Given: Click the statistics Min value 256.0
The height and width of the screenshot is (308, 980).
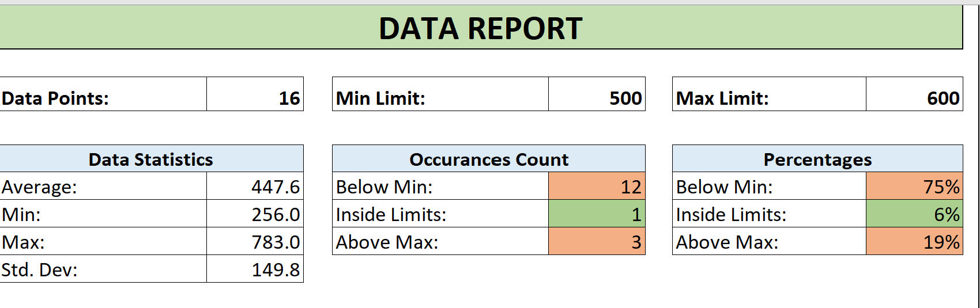Looking at the screenshot, I should pyautogui.click(x=255, y=214).
